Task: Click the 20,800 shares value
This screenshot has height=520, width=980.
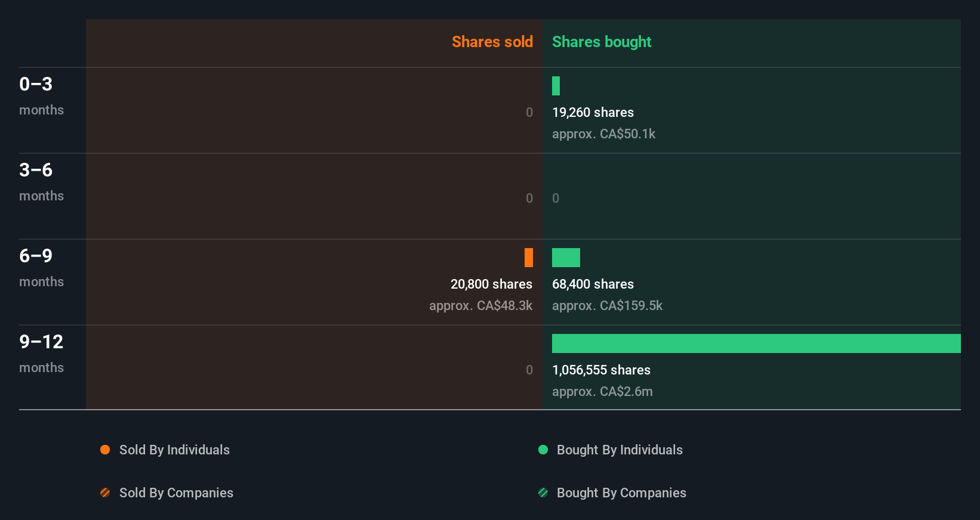Action: click(491, 284)
